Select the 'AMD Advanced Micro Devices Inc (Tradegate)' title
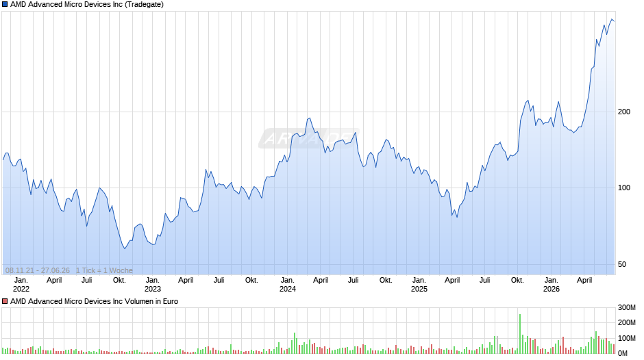 coord(86,5)
